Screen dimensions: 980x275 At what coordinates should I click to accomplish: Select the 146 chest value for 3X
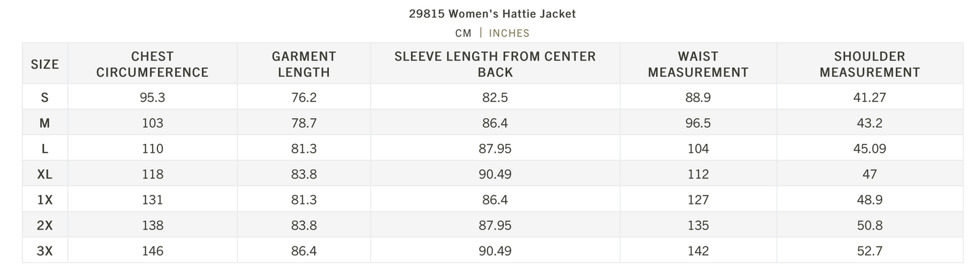click(153, 251)
